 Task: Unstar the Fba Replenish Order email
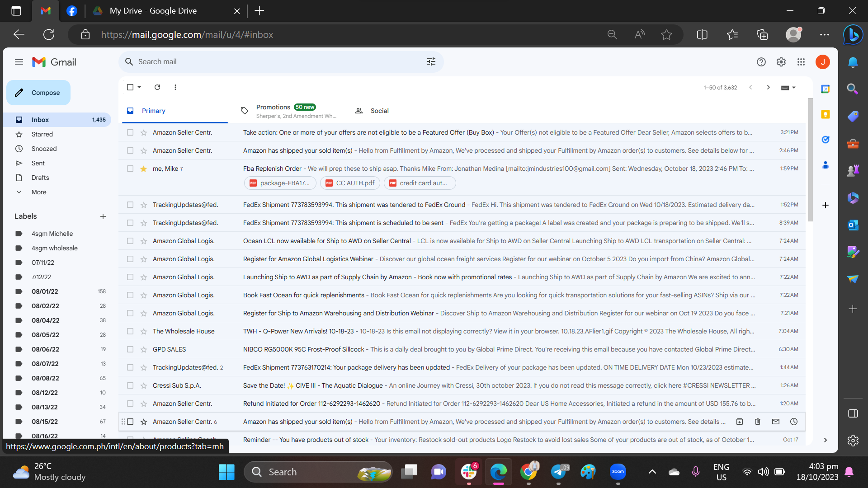144,169
